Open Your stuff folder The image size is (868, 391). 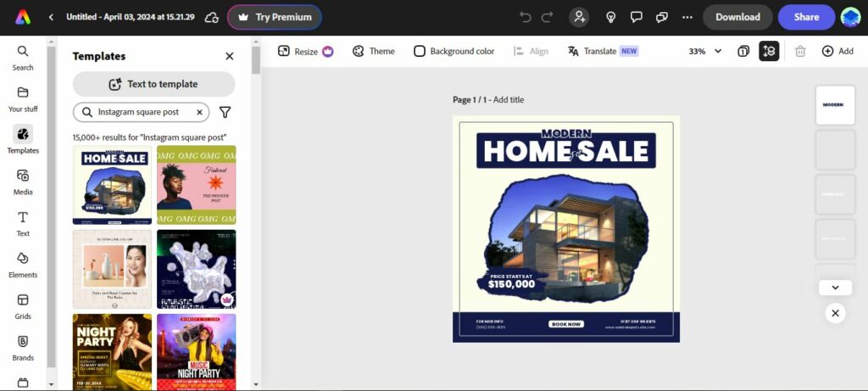[23, 98]
